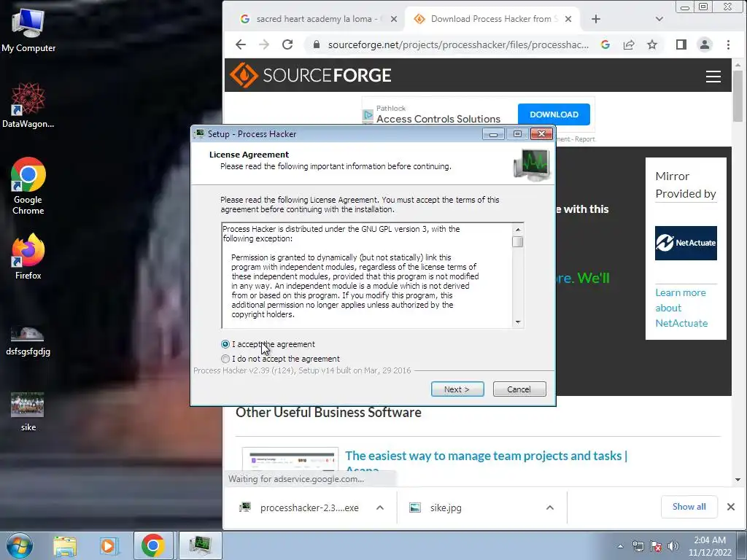Click the Chrome address bar URL
The image size is (747, 560).
(x=458, y=44)
